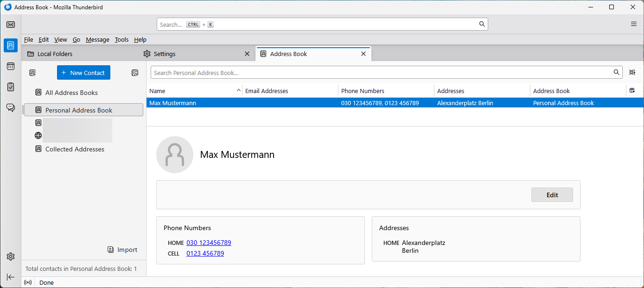
Task: Collapse the spaces toolbar
Action: tap(11, 277)
